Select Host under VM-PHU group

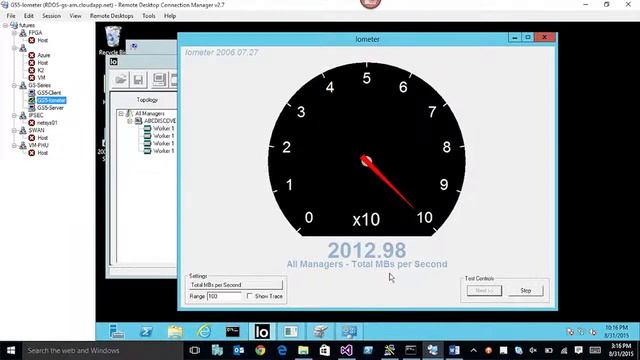click(x=42, y=153)
